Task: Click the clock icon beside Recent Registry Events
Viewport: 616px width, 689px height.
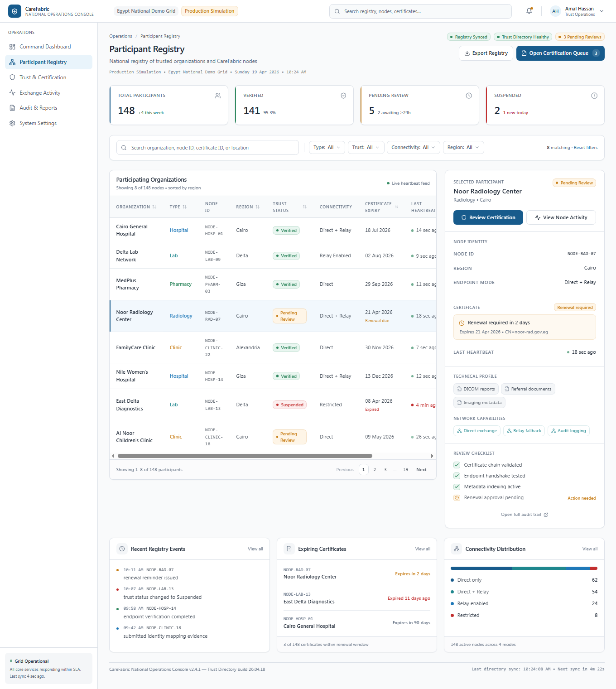Action: 122,549
